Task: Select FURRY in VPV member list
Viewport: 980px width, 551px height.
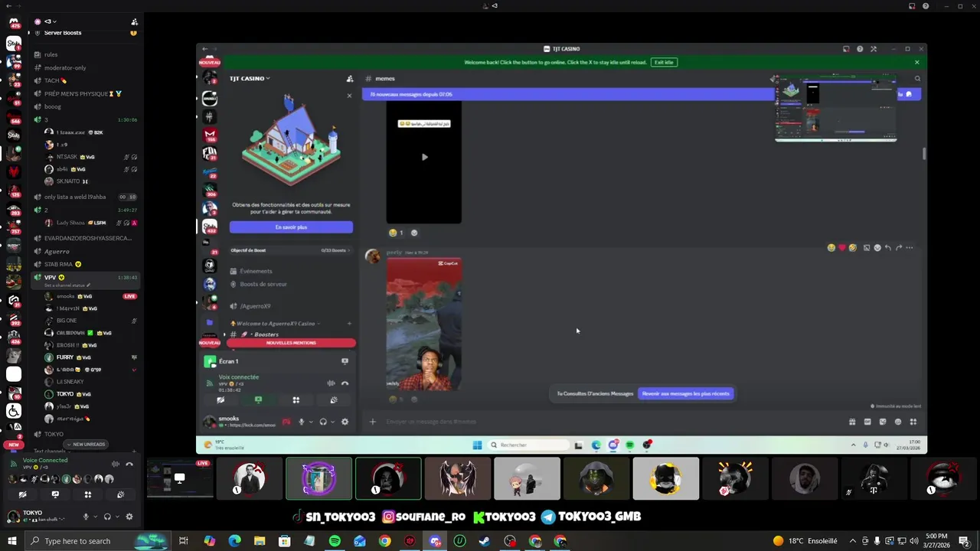Action: click(90, 357)
